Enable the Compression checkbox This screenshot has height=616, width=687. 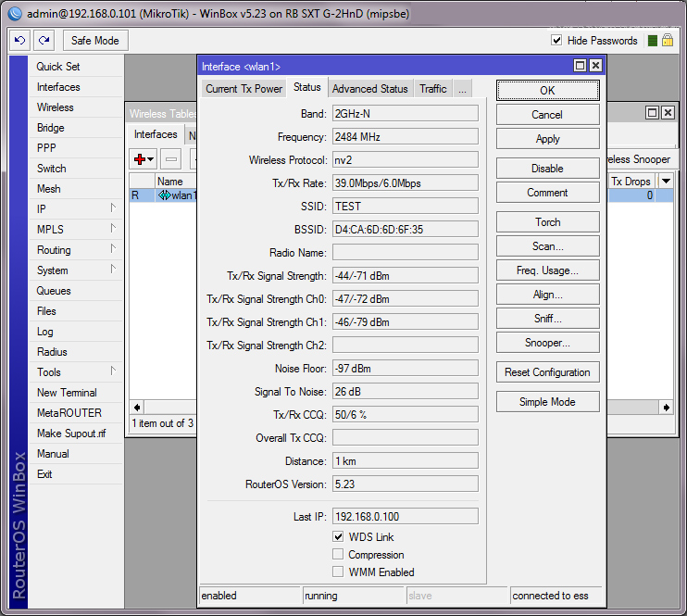coord(338,554)
